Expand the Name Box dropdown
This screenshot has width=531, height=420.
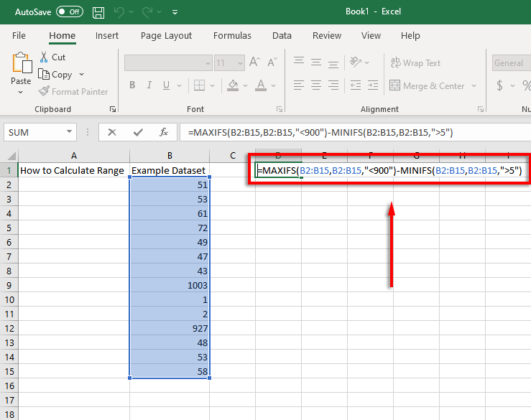click(70, 132)
